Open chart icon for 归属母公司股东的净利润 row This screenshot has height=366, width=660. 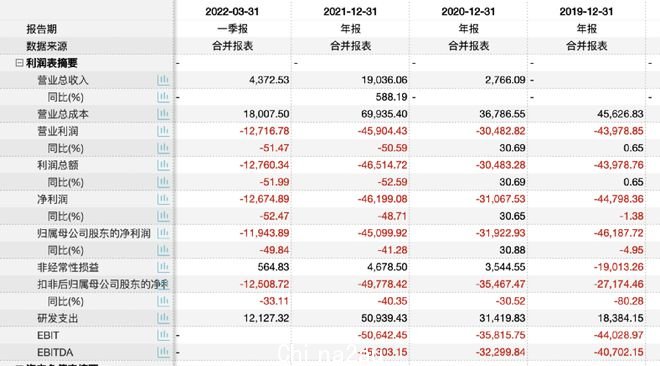point(163,233)
